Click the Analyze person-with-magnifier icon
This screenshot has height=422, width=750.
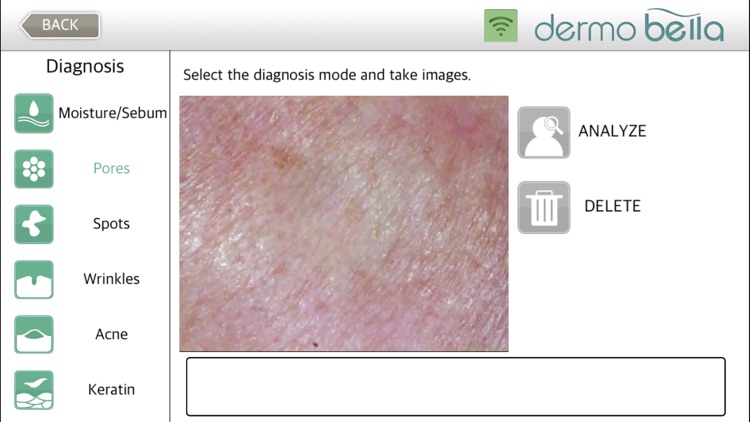[544, 133]
